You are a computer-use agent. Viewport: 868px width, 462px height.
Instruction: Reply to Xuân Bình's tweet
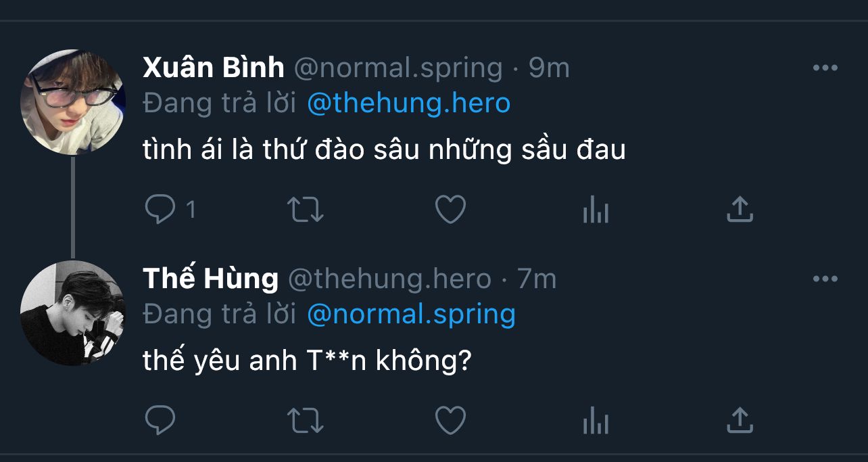pyautogui.click(x=160, y=210)
